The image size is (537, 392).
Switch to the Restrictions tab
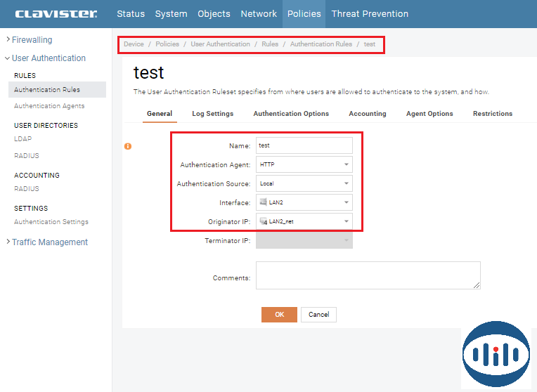(x=492, y=114)
